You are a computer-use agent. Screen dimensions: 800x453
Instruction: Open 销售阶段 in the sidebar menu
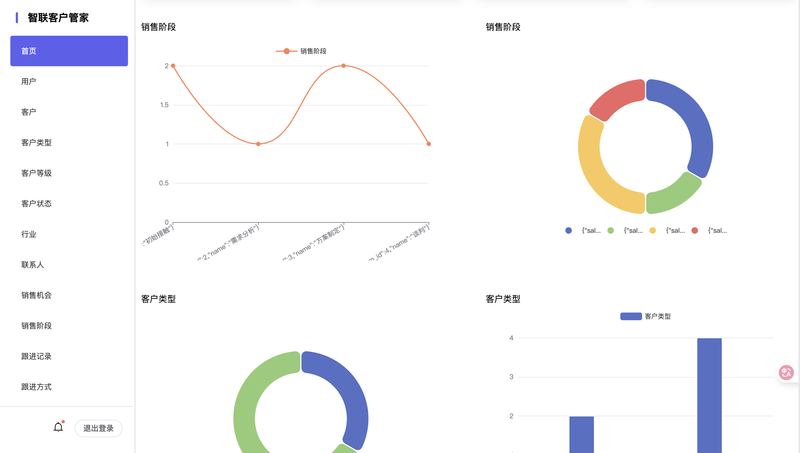pos(69,326)
